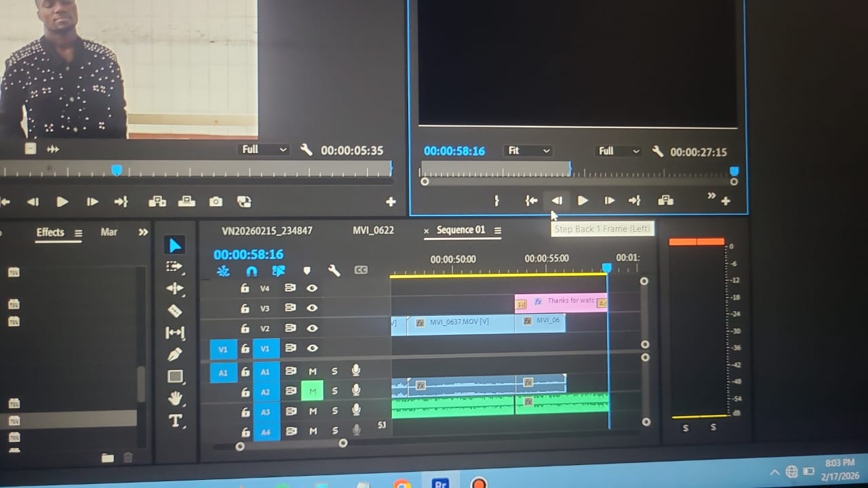Image resolution: width=868 pixels, height=488 pixels.
Task: Solo the A3 audio track
Action: tap(334, 411)
